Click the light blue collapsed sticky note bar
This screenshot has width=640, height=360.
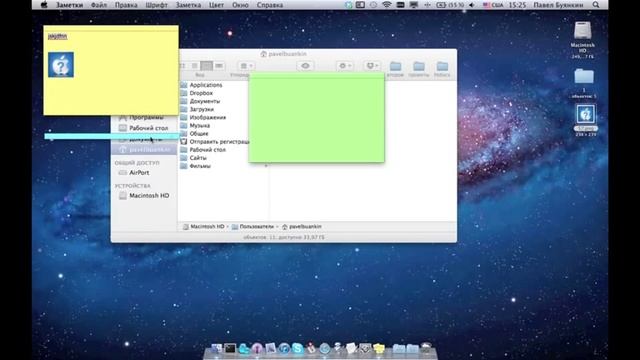coord(111,136)
